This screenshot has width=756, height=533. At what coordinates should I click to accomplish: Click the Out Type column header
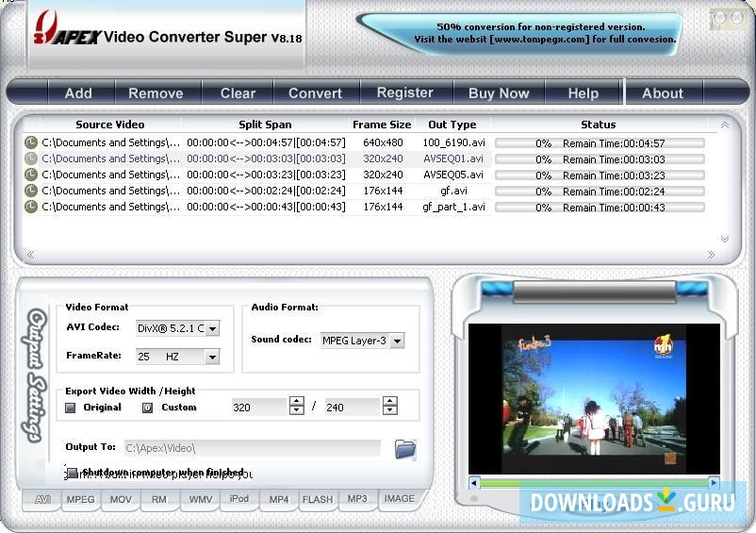tap(452, 125)
